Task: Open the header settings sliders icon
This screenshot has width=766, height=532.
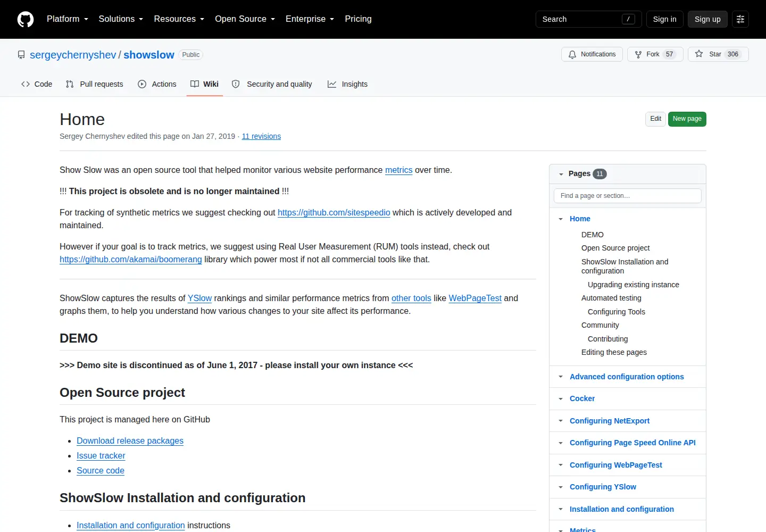Action: click(x=740, y=19)
